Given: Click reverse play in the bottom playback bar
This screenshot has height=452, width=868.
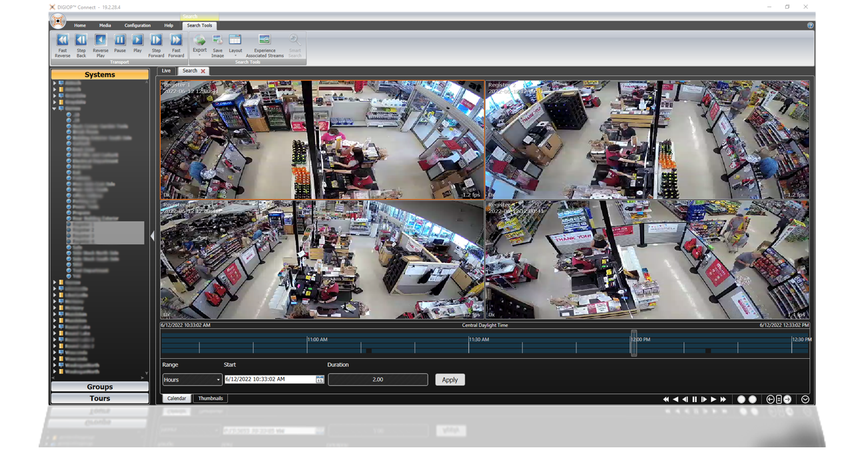Looking at the screenshot, I should pyautogui.click(x=675, y=399).
